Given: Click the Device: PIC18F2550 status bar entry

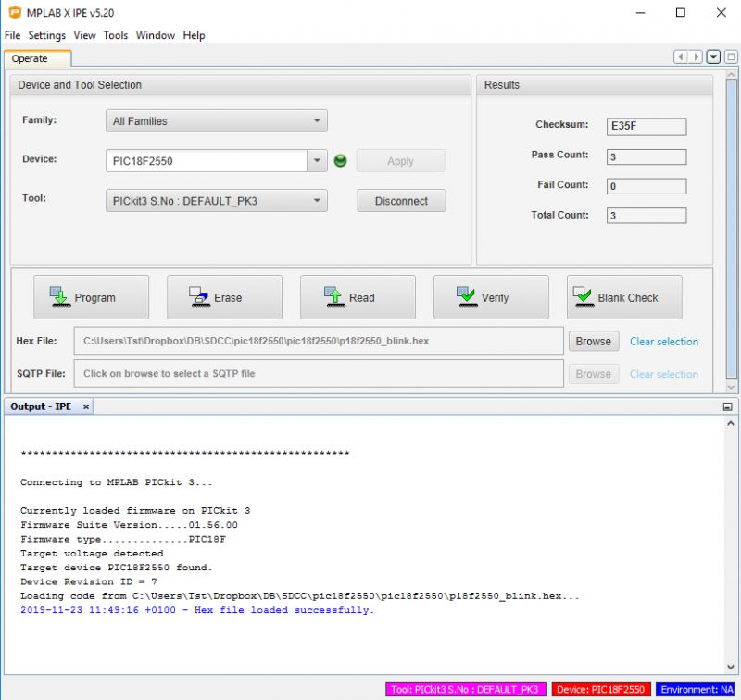Looking at the screenshot, I should 601,690.
